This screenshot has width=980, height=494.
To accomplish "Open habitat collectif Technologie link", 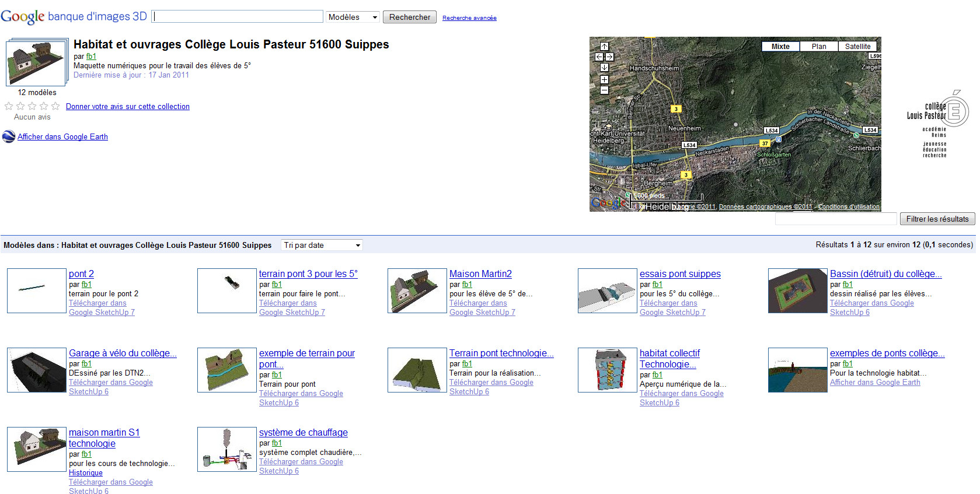I will [x=669, y=359].
